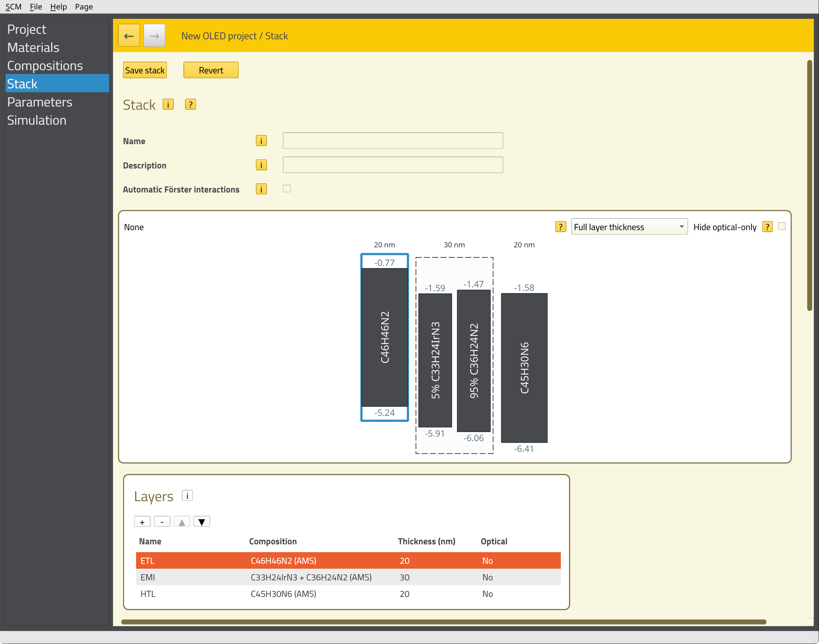Click the Save stack button
The width and height of the screenshot is (819, 644).
tap(145, 70)
